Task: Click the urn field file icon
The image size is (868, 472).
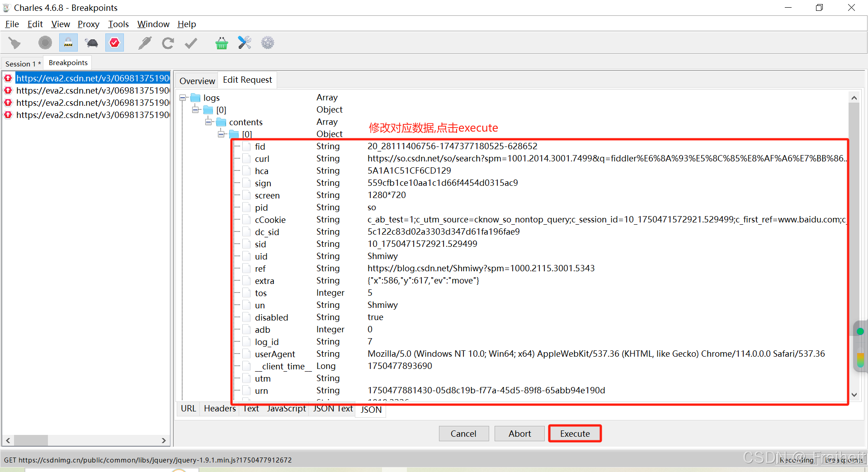Action: 247,391
